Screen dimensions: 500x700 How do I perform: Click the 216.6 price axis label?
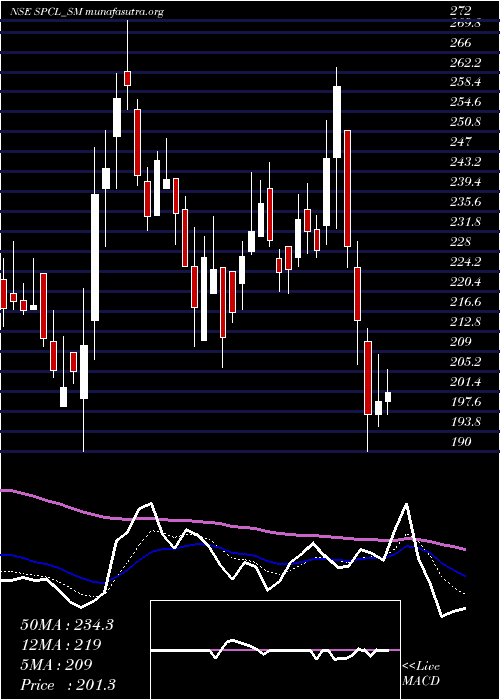tap(466, 302)
